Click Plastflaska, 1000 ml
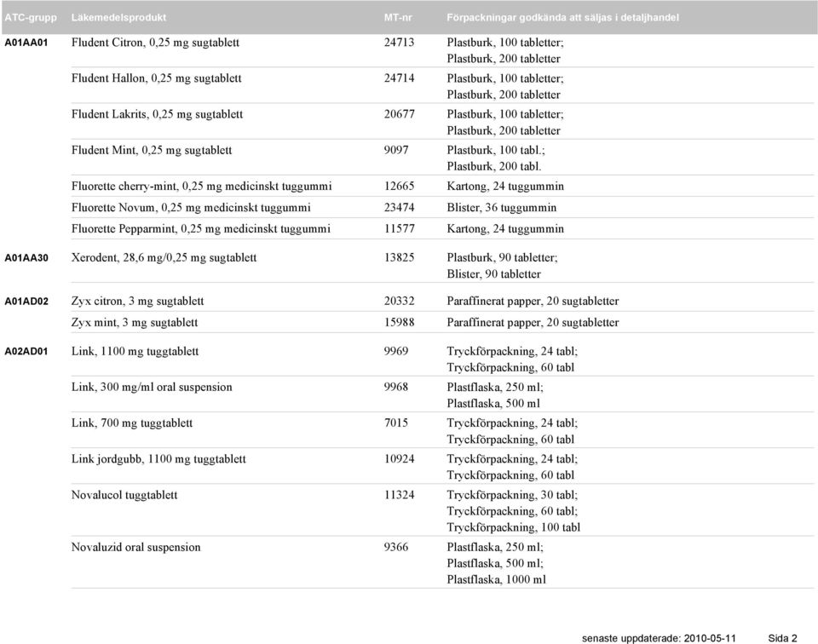Image resolution: width=818 pixels, height=644 pixels. tap(497, 580)
